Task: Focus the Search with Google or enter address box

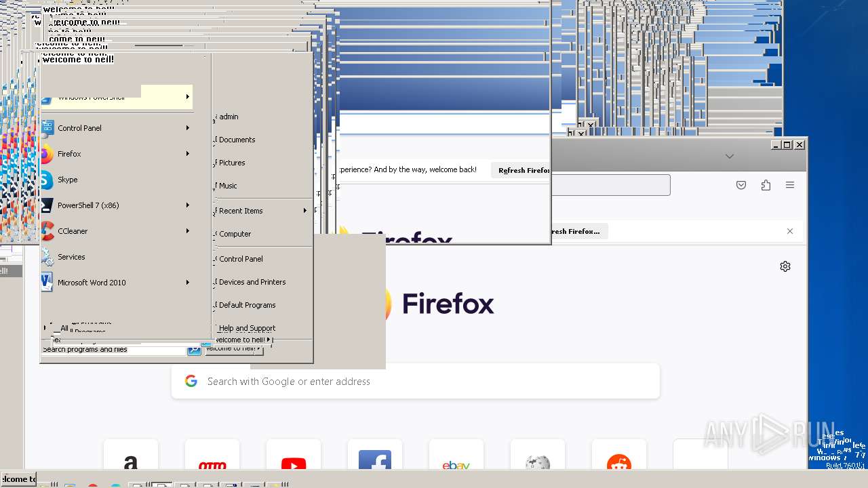Action: 416,382
